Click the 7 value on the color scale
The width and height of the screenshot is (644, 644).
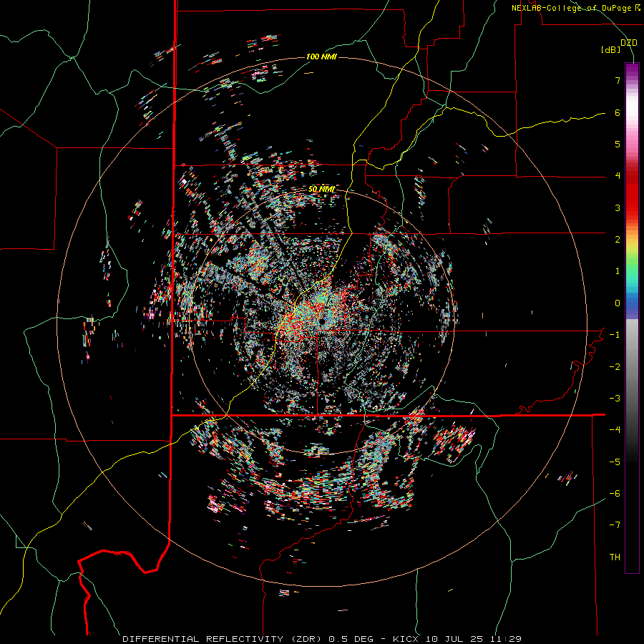point(618,80)
